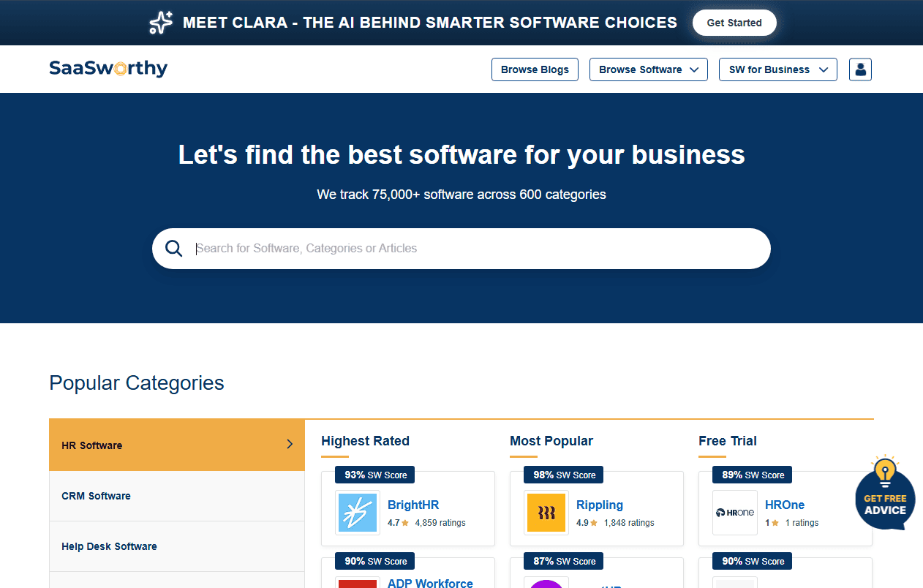The image size is (923, 588).
Task: Click the 93% SW Score badge
Action: click(375, 475)
